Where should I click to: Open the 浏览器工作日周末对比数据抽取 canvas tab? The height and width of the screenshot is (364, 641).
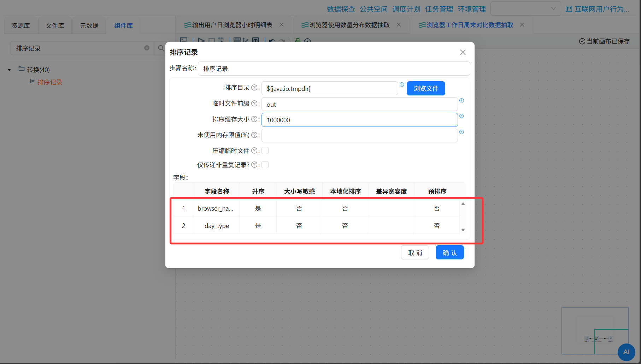click(470, 25)
